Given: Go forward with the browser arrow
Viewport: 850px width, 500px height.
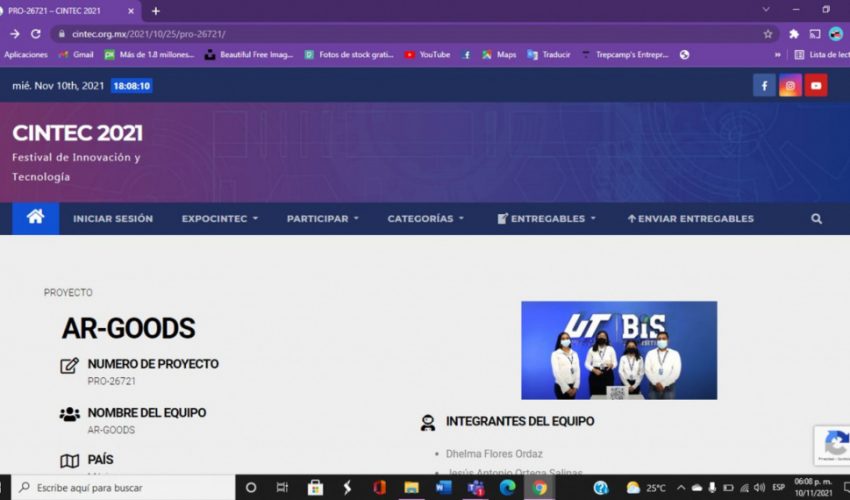Looking at the screenshot, I should tap(15, 34).
